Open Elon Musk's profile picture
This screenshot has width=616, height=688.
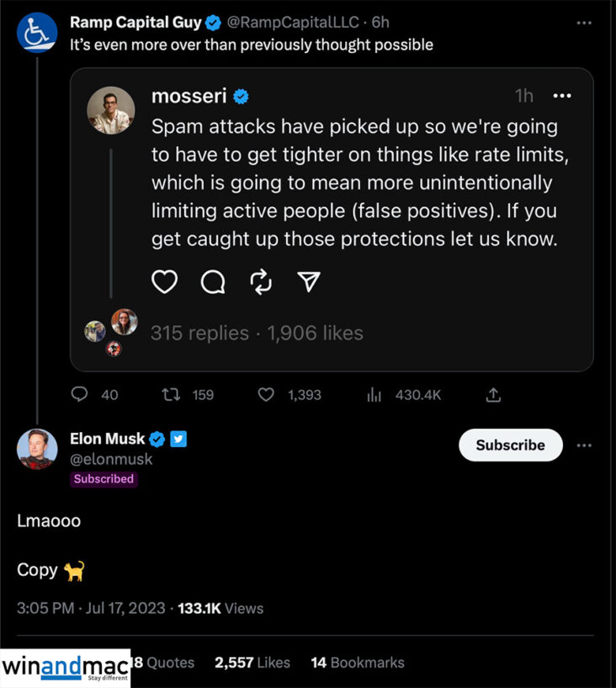tap(37, 449)
